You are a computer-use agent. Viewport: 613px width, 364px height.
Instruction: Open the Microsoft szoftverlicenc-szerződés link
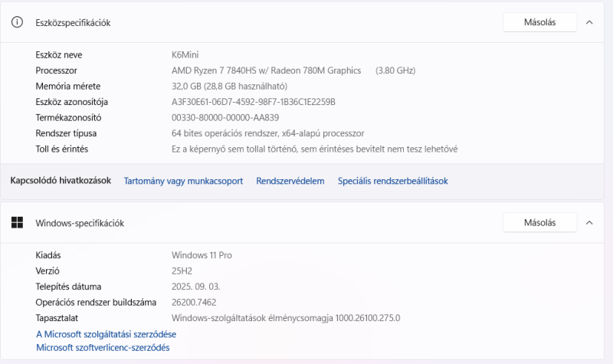point(103,348)
